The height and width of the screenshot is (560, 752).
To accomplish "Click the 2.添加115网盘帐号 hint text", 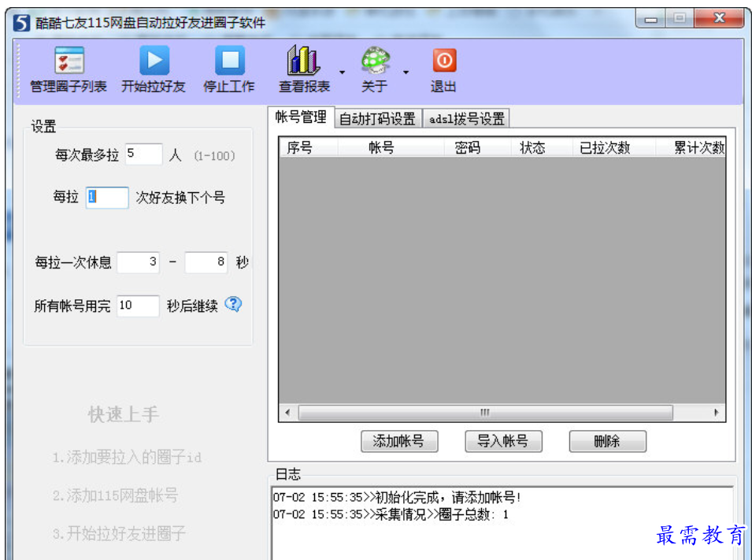I will 115,495.
